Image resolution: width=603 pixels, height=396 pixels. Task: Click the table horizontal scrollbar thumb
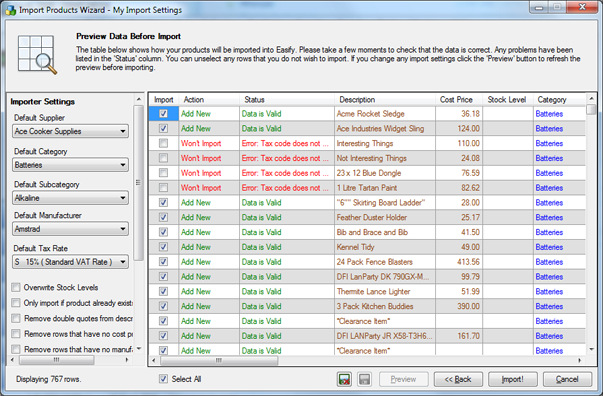[x=219, y=361]
